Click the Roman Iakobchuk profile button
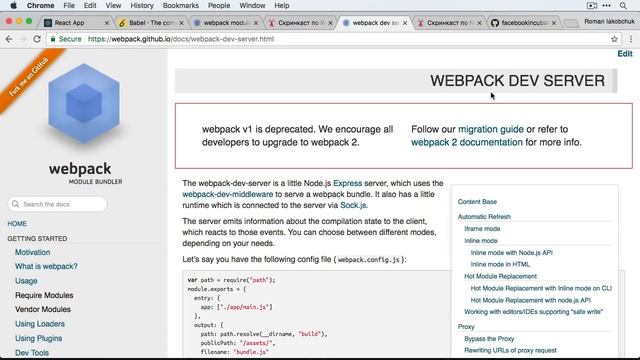 609,22
